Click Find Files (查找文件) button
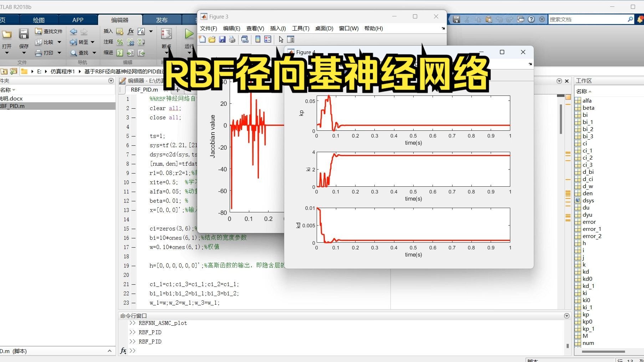The image size is (644, 362). click(48, 31)
